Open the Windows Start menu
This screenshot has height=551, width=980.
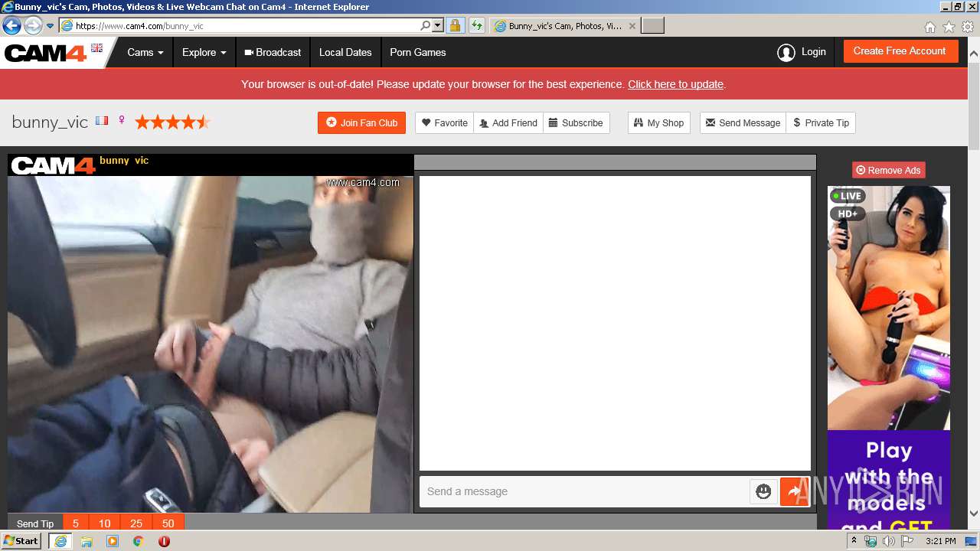pyautogui.click(x=21, y=540)
